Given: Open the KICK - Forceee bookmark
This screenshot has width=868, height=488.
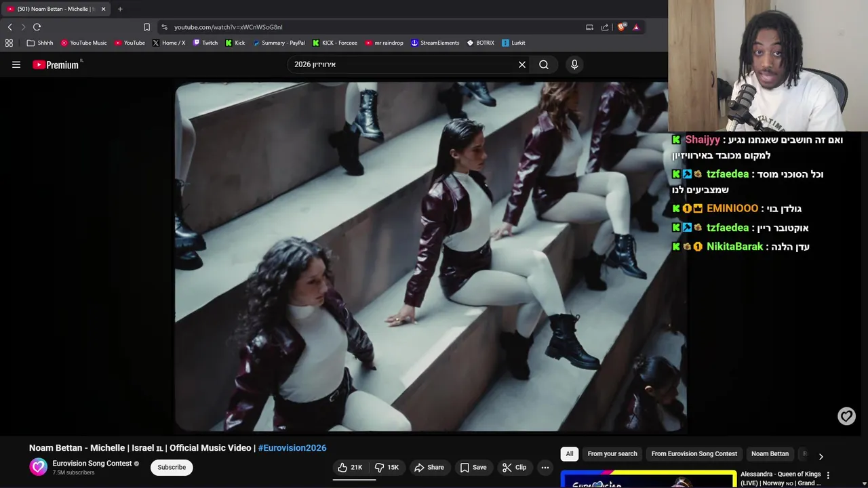Looking at the screenshot, I should pos(335,43).
